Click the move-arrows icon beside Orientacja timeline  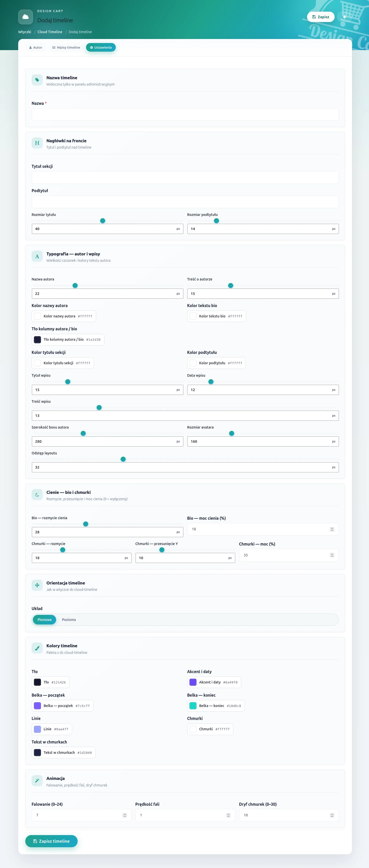(x=37, y=585)
